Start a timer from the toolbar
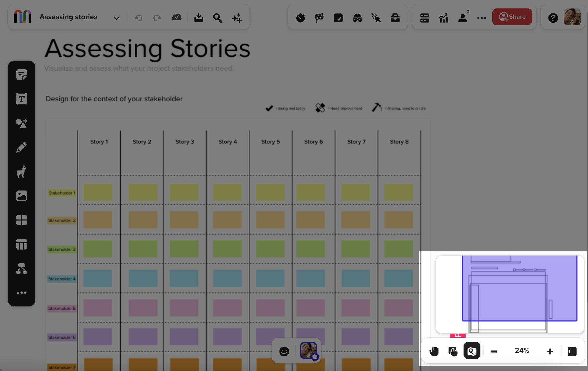 [300, 17]
